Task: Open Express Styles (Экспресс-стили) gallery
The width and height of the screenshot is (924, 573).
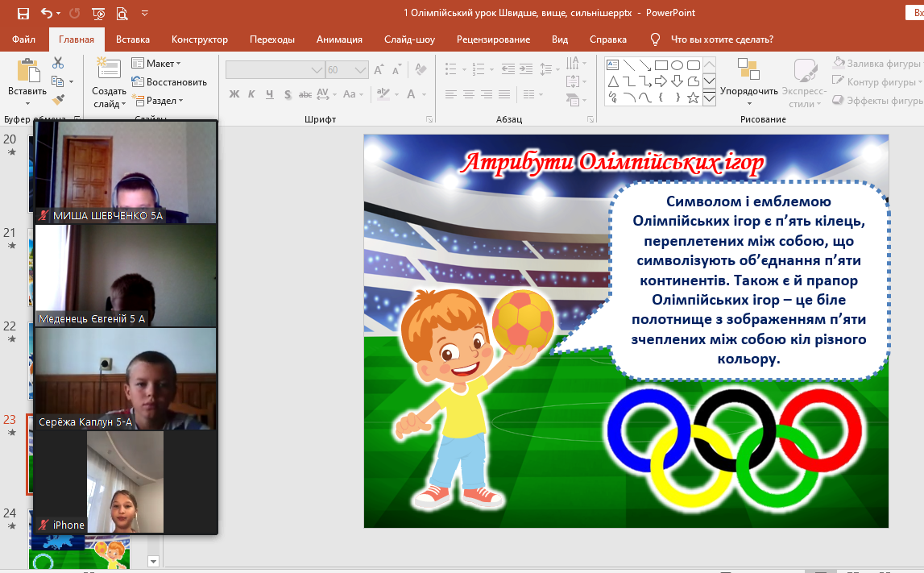Action: coord(805,82)
